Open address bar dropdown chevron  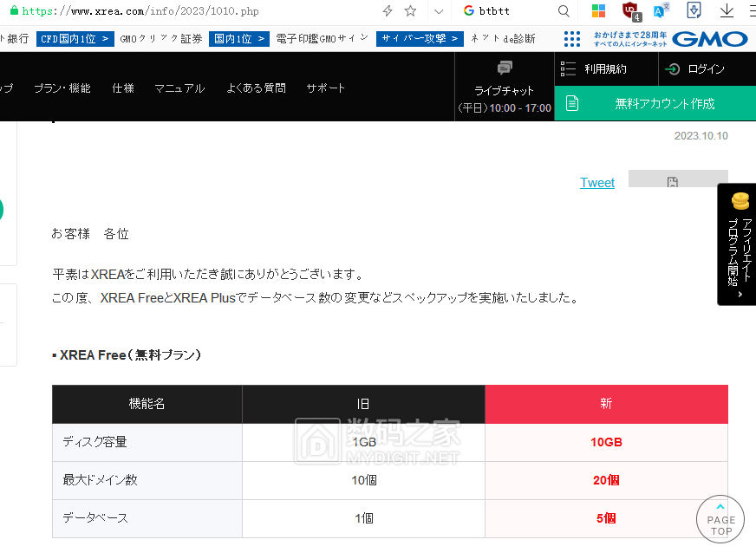439,11
